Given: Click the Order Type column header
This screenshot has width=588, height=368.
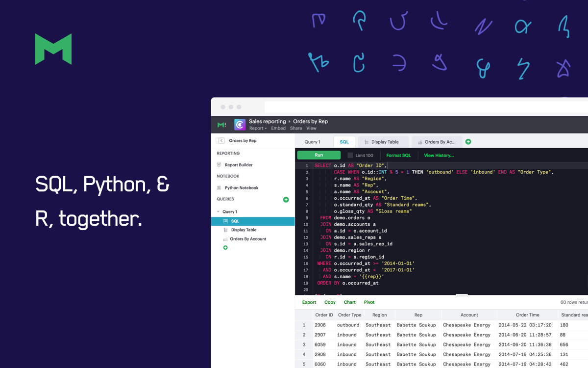Looking at the screenshot, I should [x=350, y=315].
